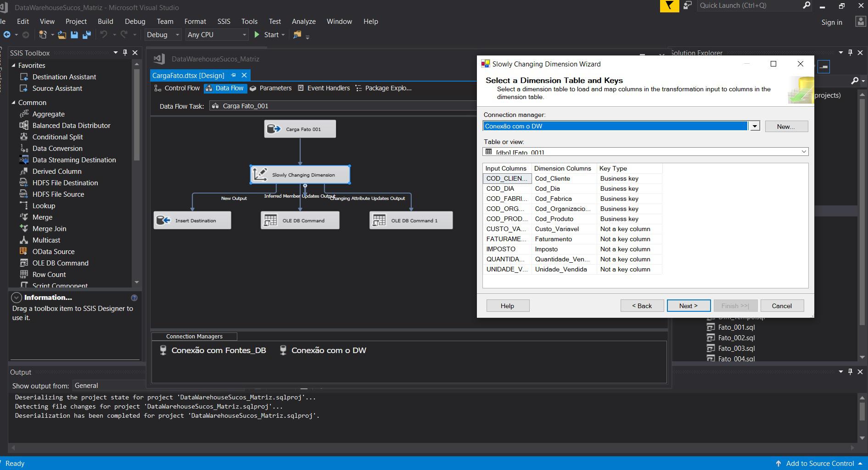This screenshot has height=470, width=868.
Task: Switch to the Control Flow tab
Action: point(177,88)
